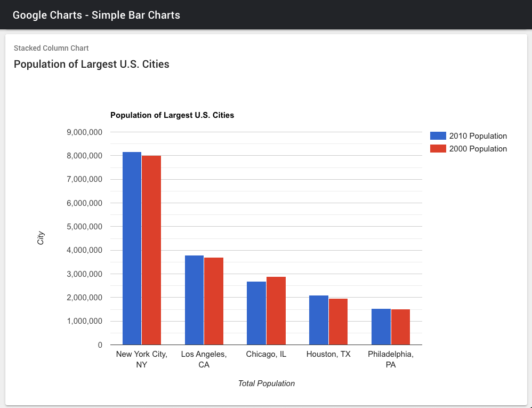Click the 2,000,000 axis tick label

[84, 298]
